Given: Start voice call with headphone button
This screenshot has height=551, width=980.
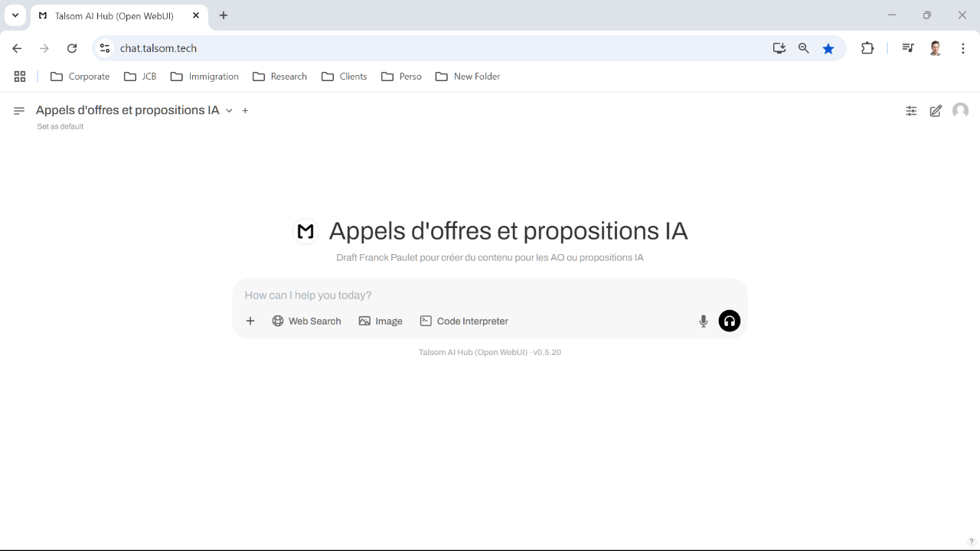Looking at the screenshot, I should pyautogui.click(x=730, y=321).
